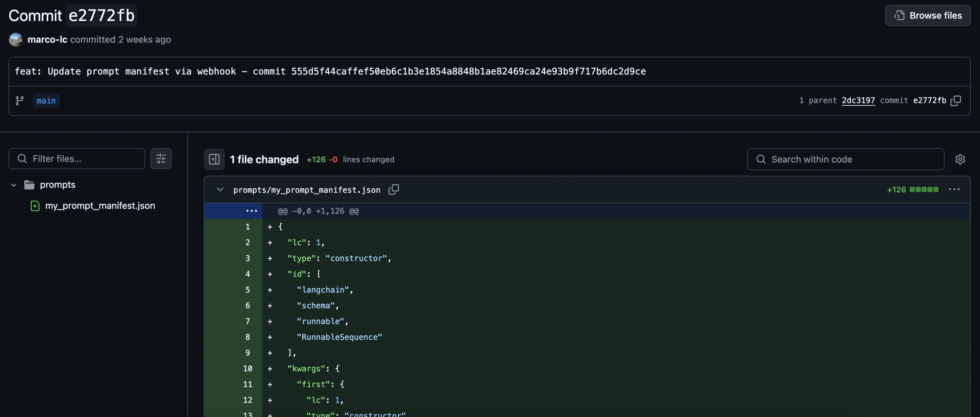Collapse the prompts folder in file tree
This screenshot has width=980, height=417.
(14, 185)
